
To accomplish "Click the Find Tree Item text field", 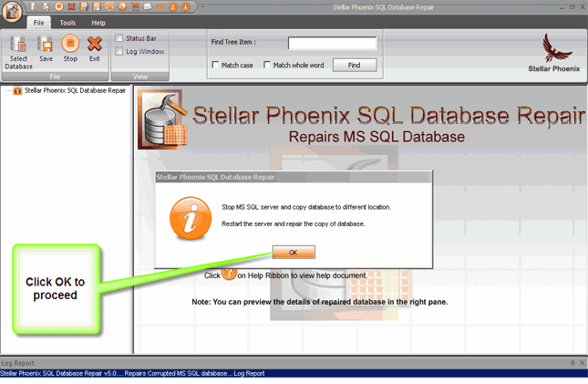I will tap(332, 43).
